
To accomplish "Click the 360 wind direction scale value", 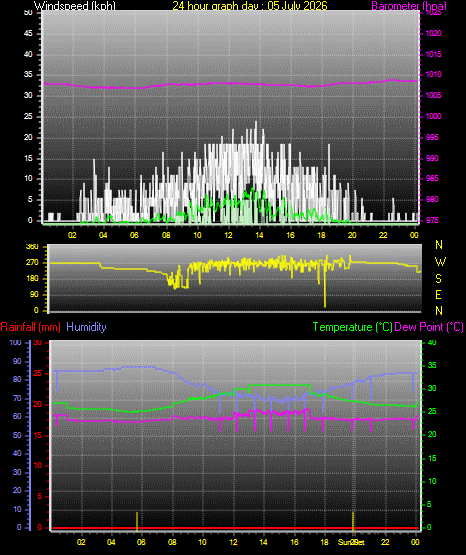I will tap(32, 247).
